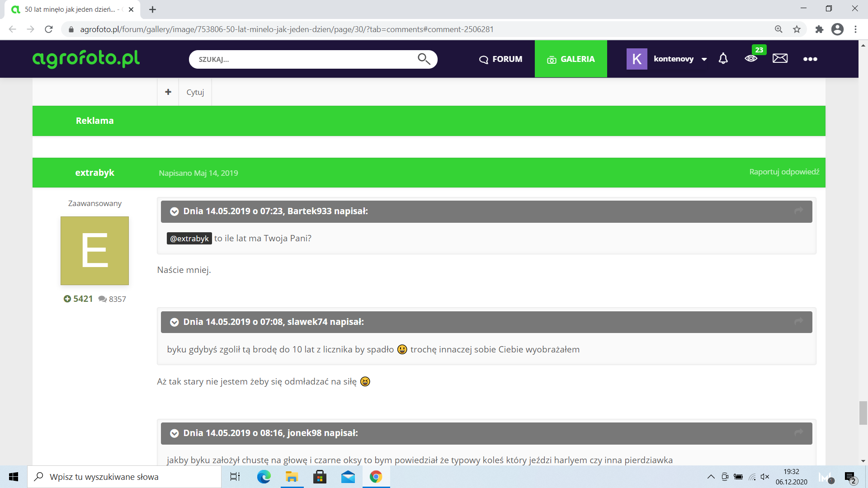The width and height of the screenshot is (868, 488).
Task: Collapse the Bartek933 quote block
Action: coord(174,211)
